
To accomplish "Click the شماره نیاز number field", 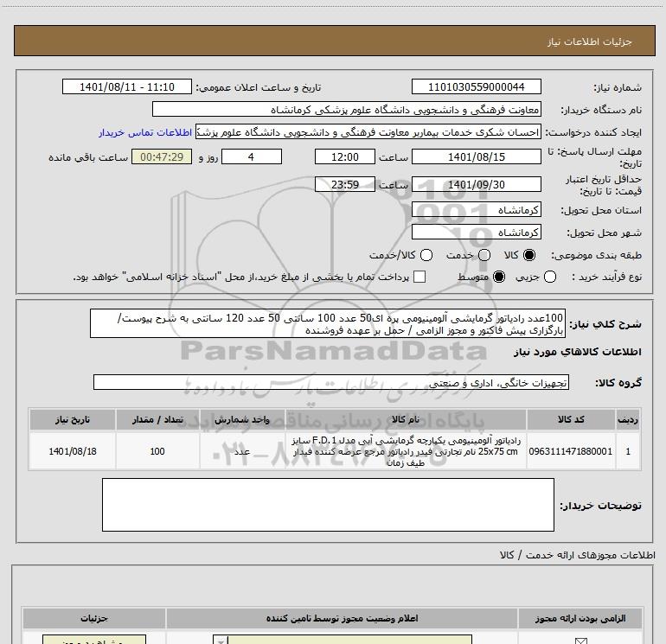I will (476, 87).
